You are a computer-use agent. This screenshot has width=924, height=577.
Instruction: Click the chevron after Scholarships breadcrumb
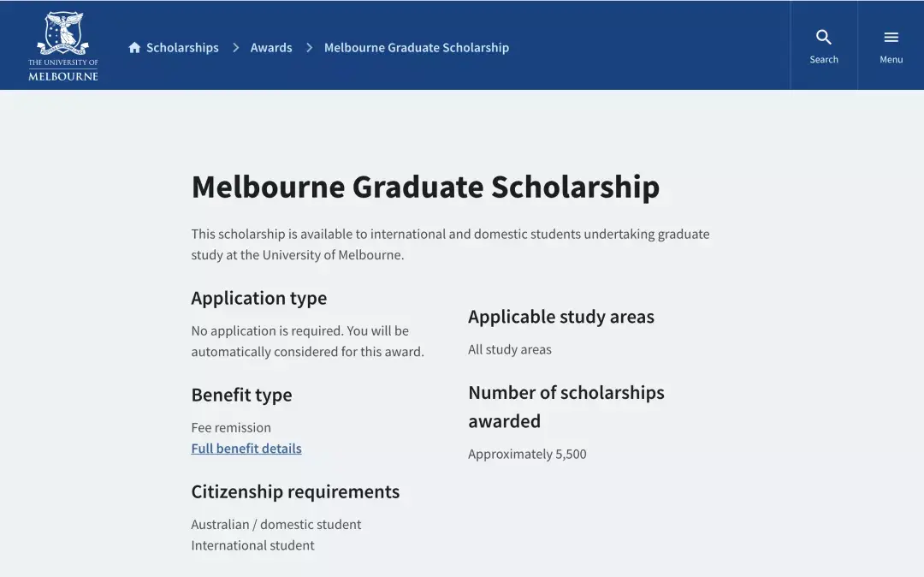pyautogui.click(x=235, y=48)
